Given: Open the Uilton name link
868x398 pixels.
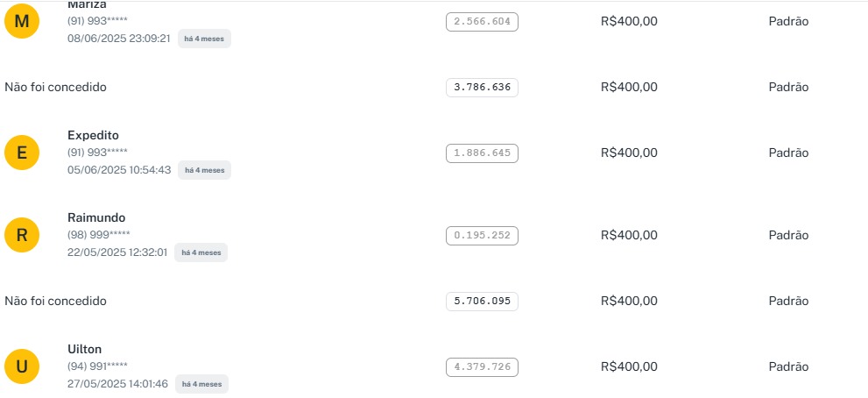Looking at the screenshot, I should pyautogui.click(x=85, y=349).
